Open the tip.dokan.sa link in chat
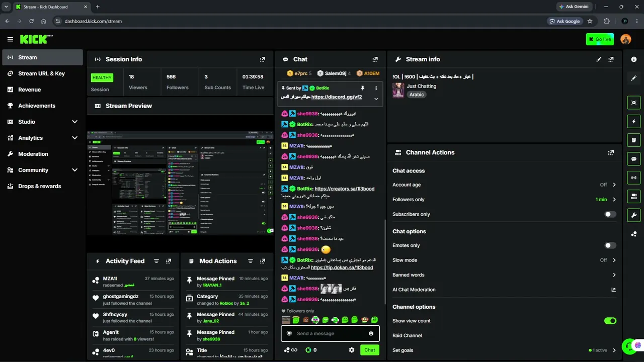 tap(342, 267)
